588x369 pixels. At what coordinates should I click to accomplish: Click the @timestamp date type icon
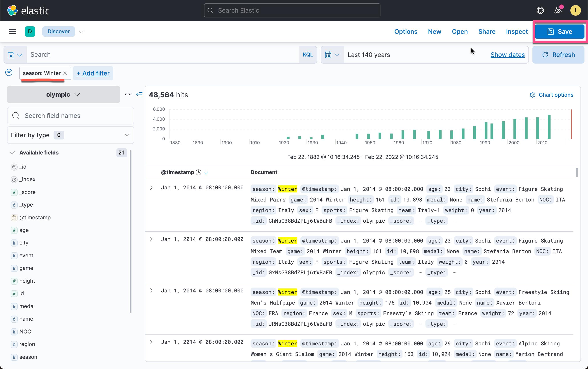point(14,218)
